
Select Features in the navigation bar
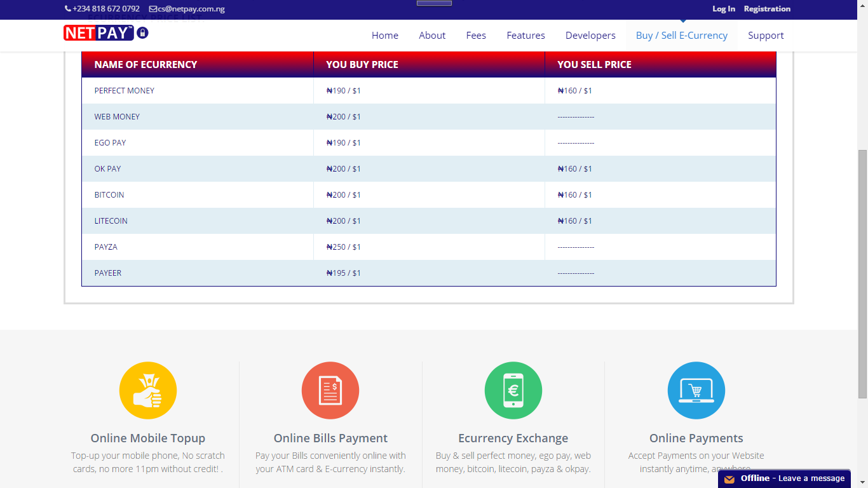coord(526,36)
